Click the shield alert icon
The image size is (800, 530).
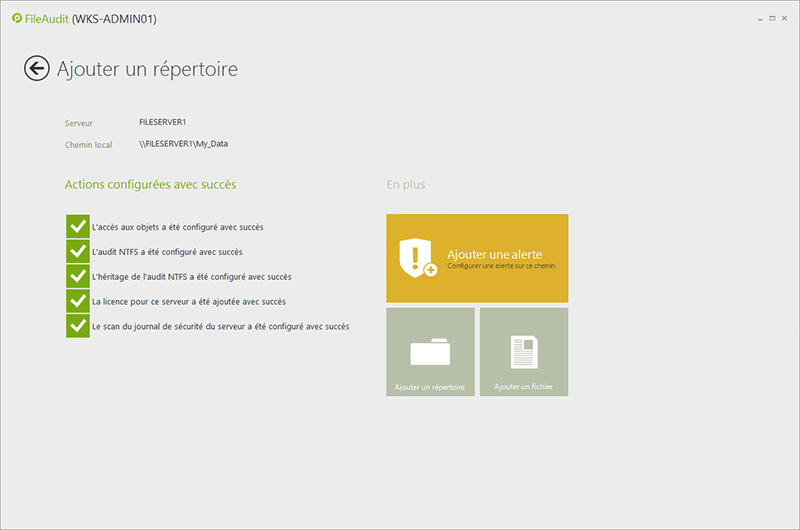pyautogui.click(x=416, y=258)
